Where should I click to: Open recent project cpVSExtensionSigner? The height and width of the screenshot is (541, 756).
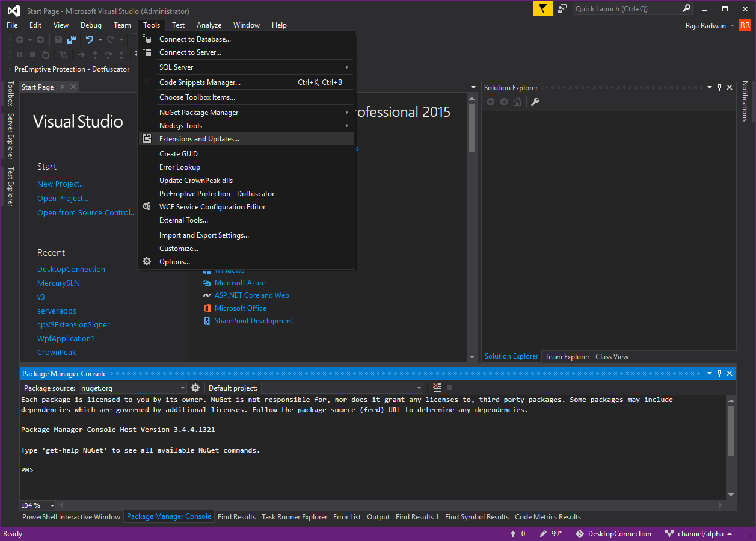73,325
